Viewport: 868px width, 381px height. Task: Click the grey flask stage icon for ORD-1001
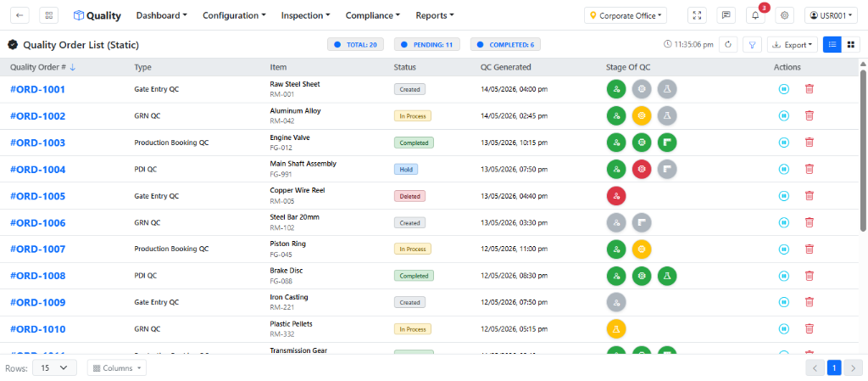point(667,88)
